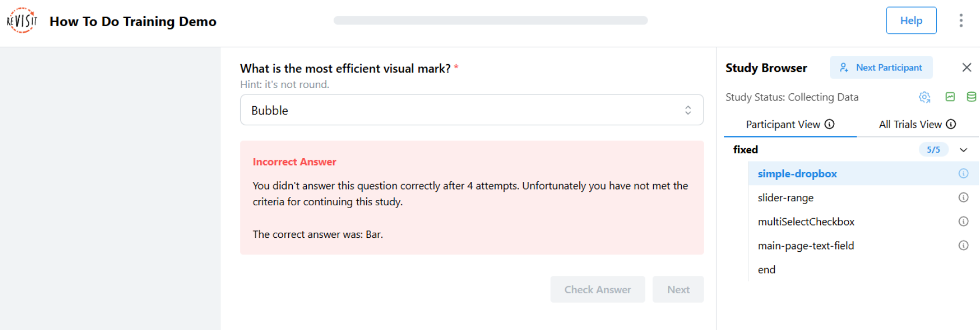Open the Bubble answer dropdown
The height and width of the screenshot is (330, 980).
[471, 110]
